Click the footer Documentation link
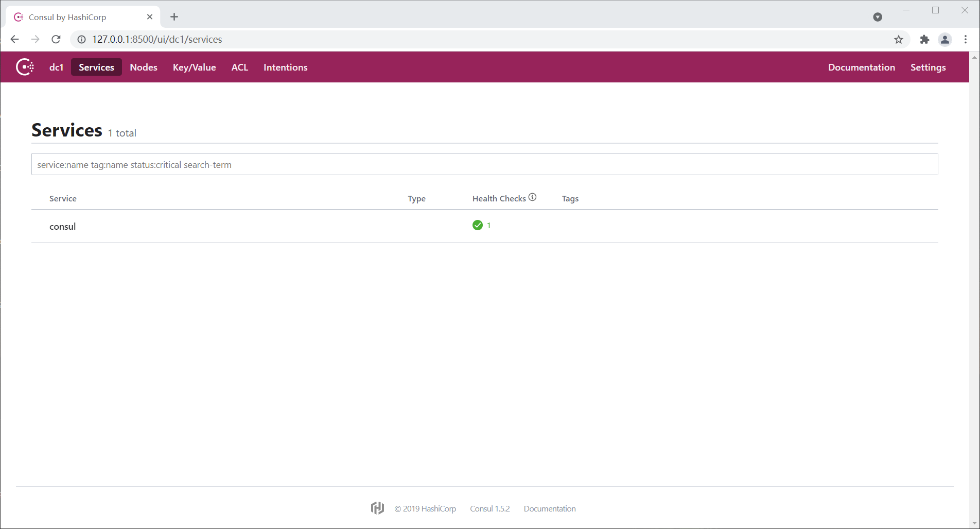Screen dimensions: 980x529 (550, 509)
